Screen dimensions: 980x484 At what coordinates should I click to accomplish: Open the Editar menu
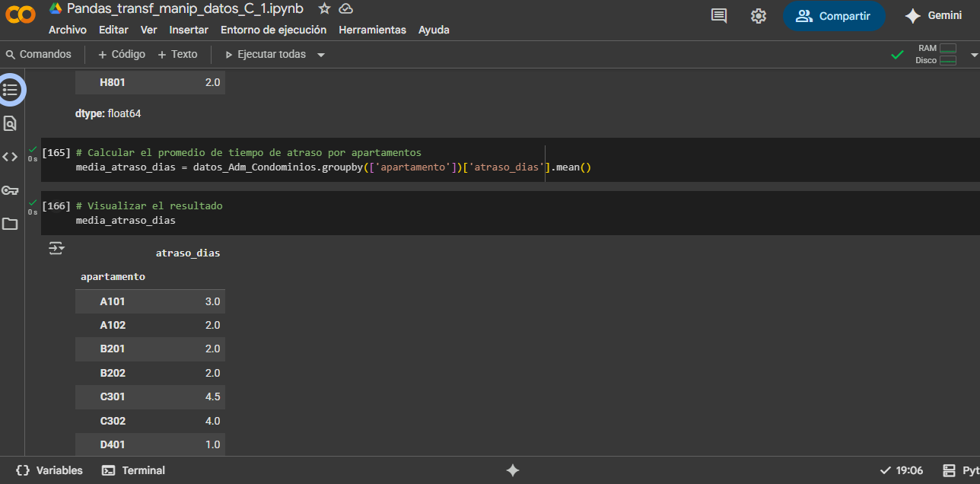pos(113,30)
